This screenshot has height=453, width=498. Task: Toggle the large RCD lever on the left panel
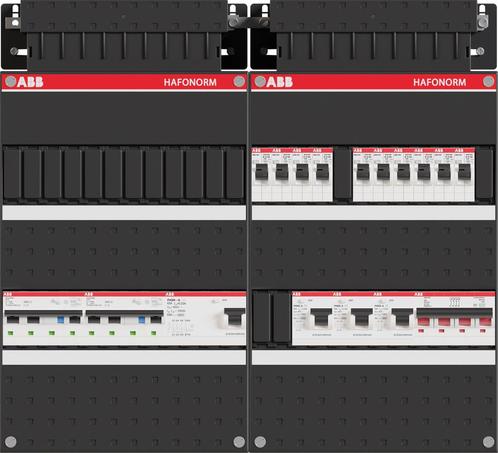point(234,317)
